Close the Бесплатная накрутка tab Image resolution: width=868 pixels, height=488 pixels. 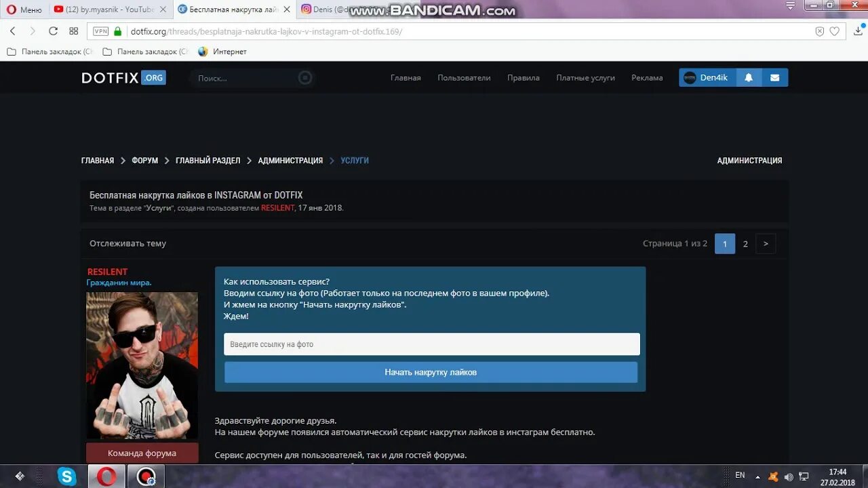[287, 9]
